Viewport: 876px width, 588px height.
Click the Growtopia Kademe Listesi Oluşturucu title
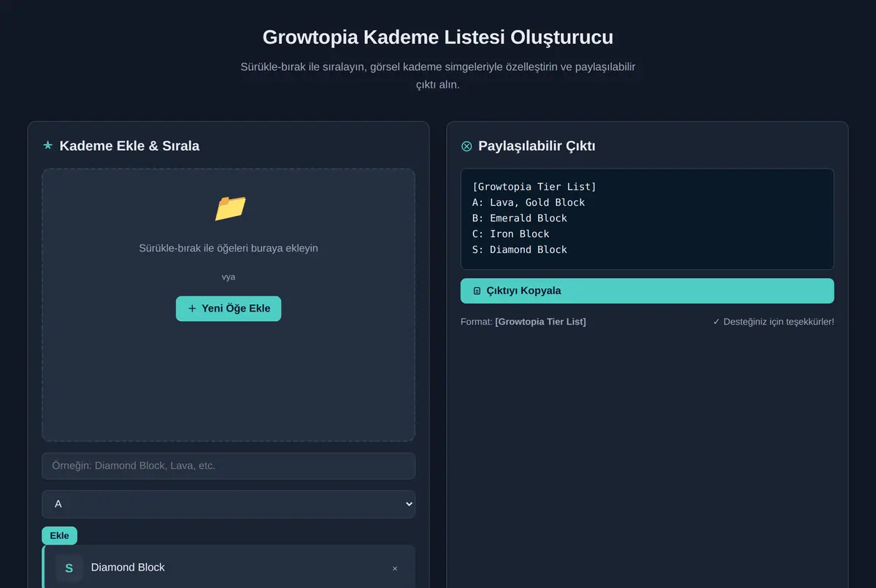coord(438,37)
